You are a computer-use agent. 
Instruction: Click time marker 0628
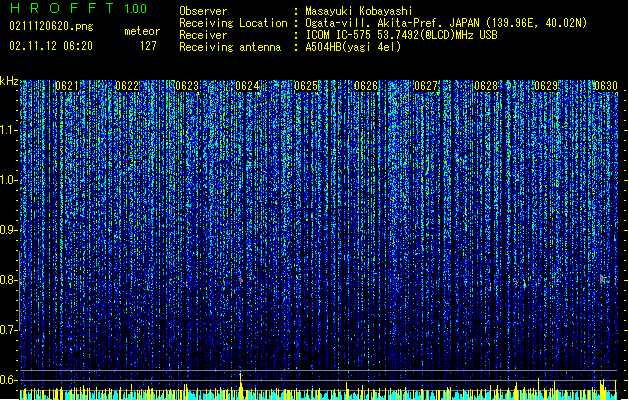pyautogui.click(x=486, y=86)
